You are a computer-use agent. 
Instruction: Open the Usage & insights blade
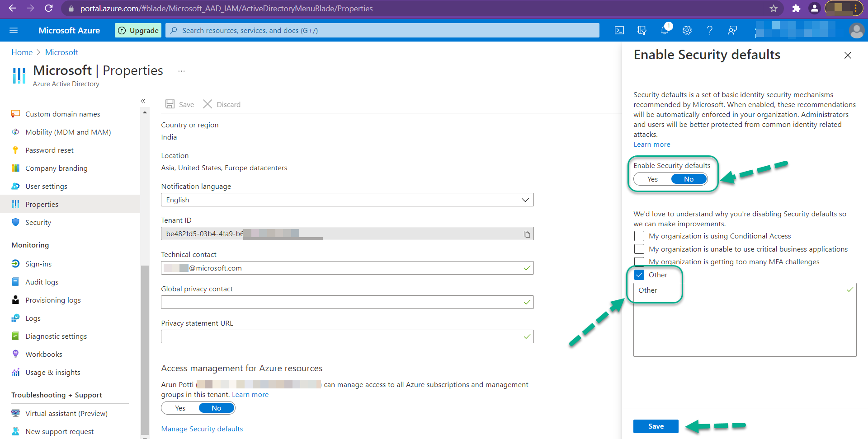[x=53, y=372]
